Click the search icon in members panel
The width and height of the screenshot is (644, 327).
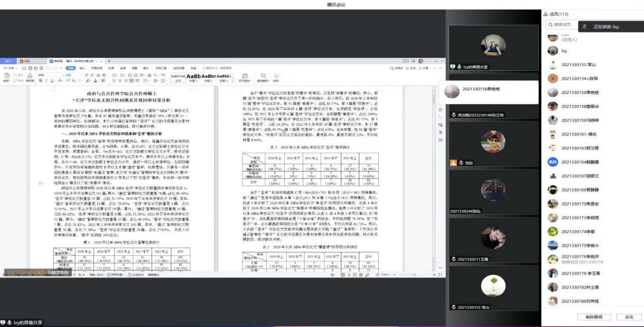[549, 24]
